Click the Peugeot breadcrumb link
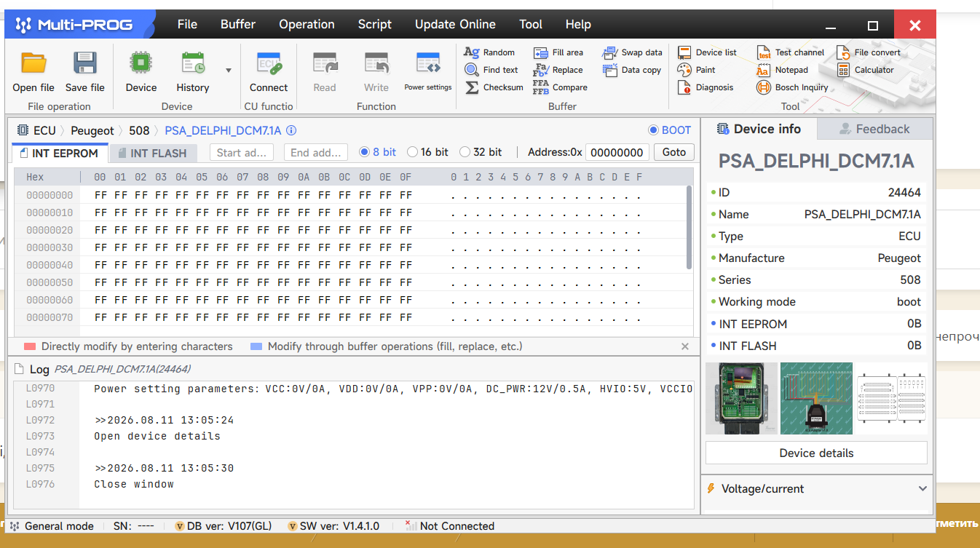This screenshot has width=980, height=548. [92, 131]
